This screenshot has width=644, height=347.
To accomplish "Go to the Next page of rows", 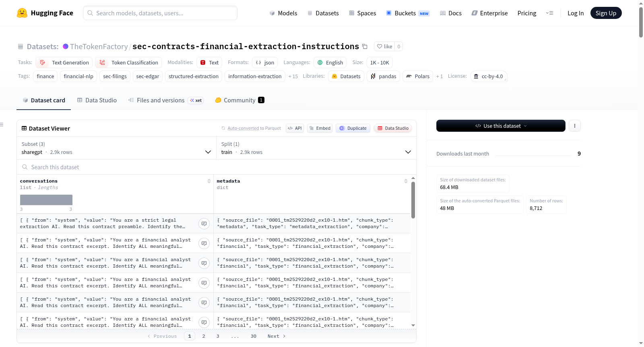I will coord(277,336).
